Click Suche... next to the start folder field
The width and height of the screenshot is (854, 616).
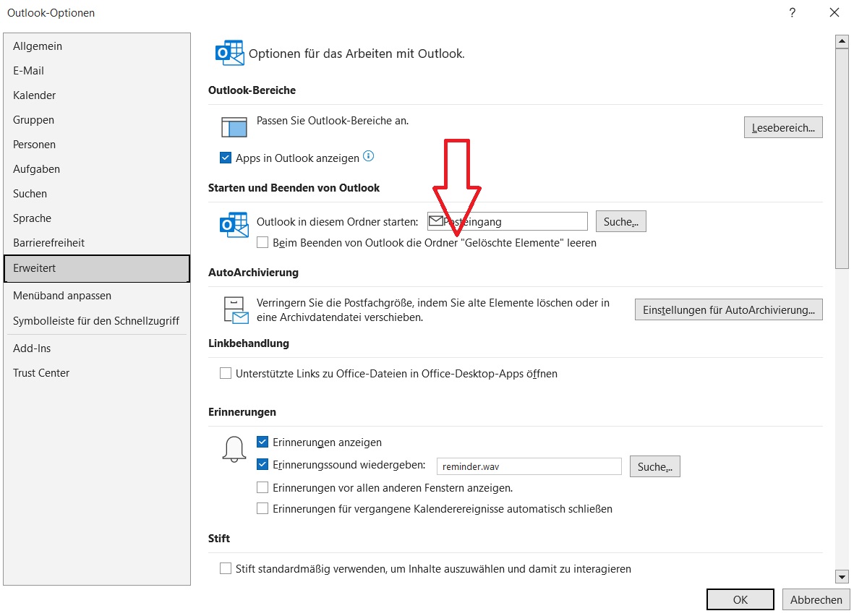[x=621, y=222]
